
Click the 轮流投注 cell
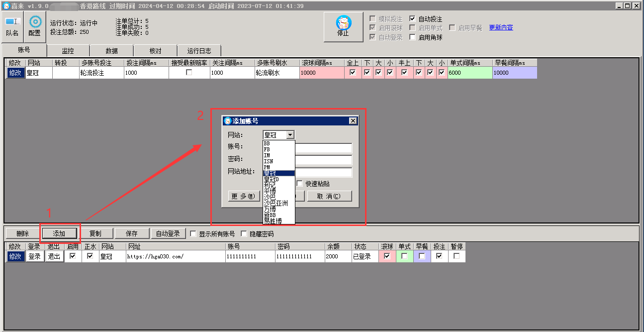coord(101,73)
